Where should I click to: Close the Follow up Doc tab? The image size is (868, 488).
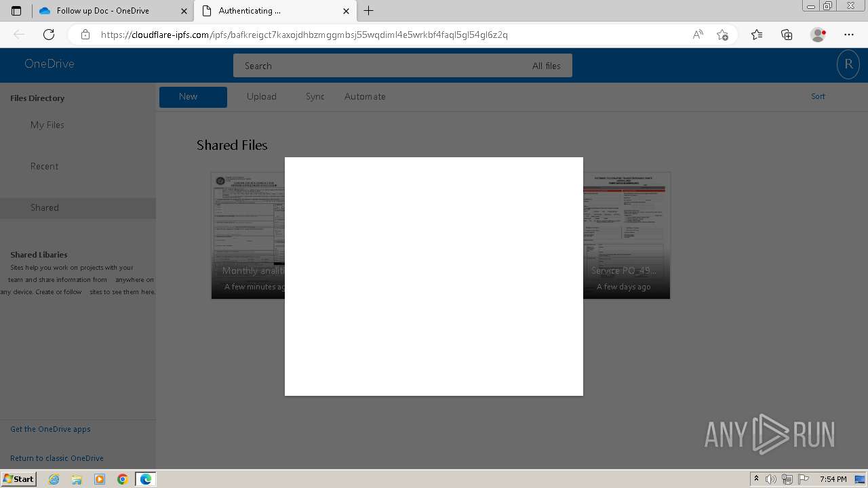(x=184, y=11)
